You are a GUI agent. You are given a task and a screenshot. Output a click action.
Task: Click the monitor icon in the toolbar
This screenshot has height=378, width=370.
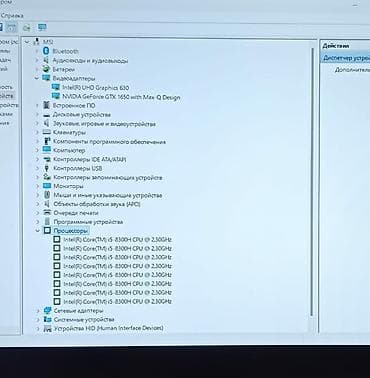click(x=42, y=27)
